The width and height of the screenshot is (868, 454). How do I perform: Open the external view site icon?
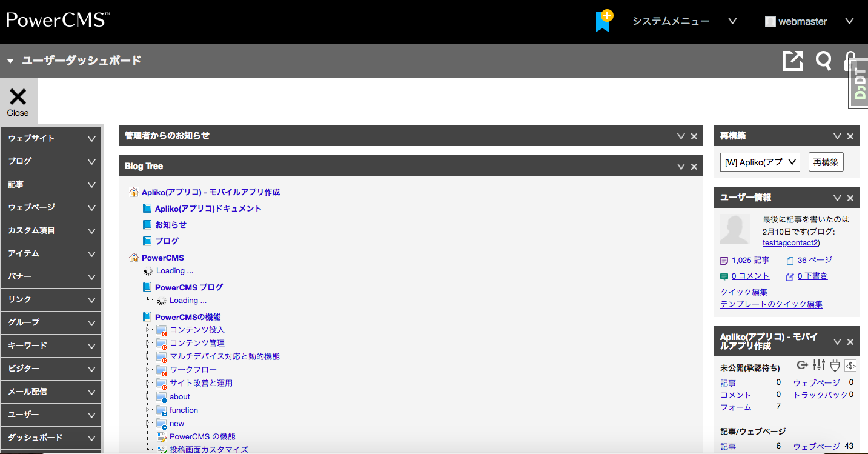[x=792, y=61]
